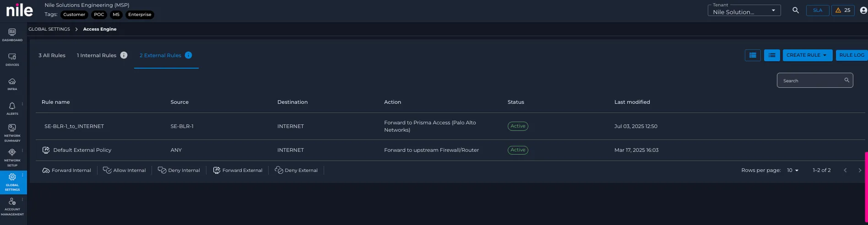The image size is (868, 225).
Task: Open Account Management's three-dot submenu
Action: (22, 200)
